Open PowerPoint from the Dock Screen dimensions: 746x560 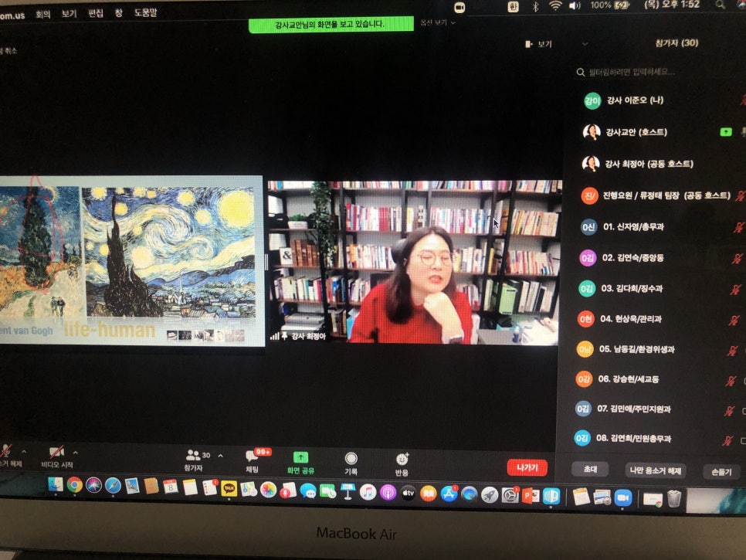pyautogui.click(x=530, y=496)
